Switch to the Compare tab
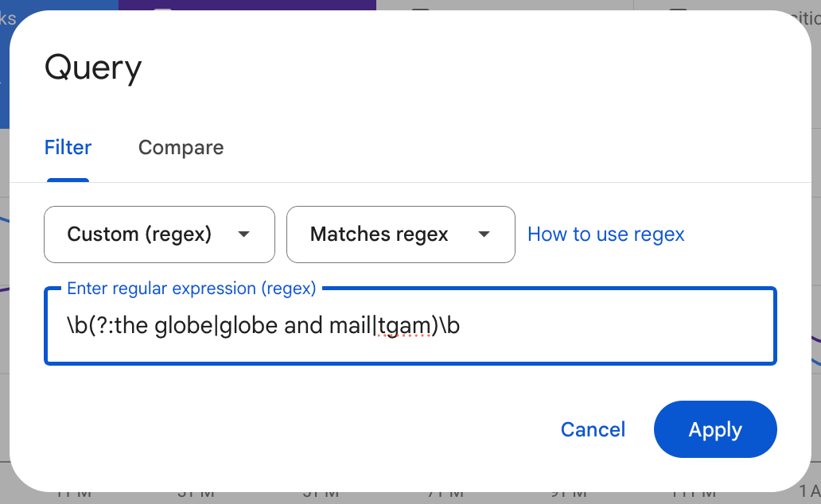This screenshot has width=821, height=504. coord(181,148)
